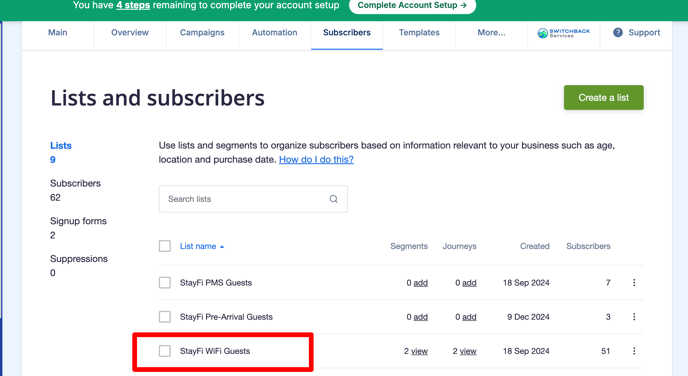Open the three-dot menu for StayFi Pre-Arrival Guests
This screenshot has height=376, width=688.
pos(634,317)
